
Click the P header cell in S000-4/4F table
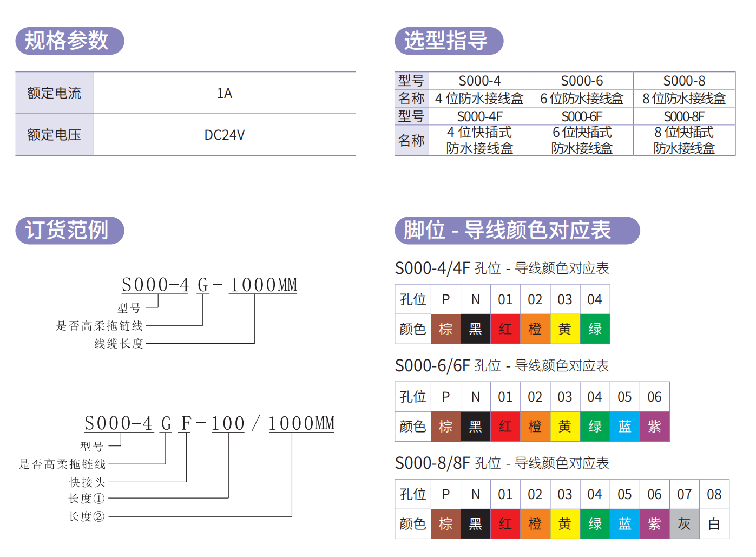[x=446, y=299]
